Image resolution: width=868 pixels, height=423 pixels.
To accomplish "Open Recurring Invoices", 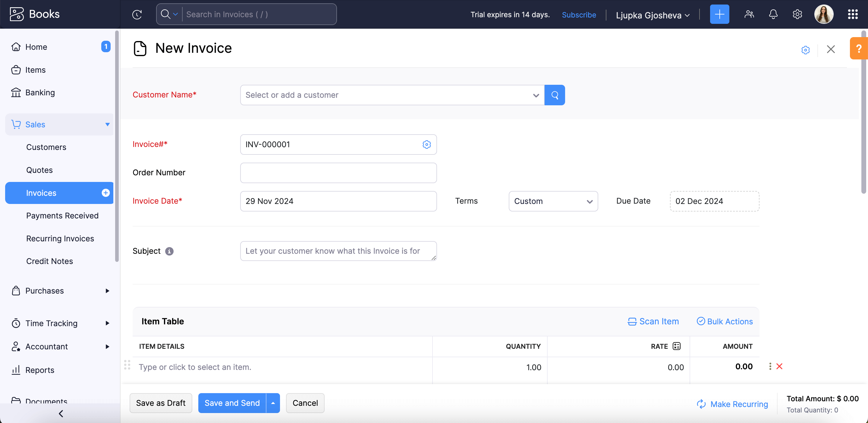I will pos(60,238).
